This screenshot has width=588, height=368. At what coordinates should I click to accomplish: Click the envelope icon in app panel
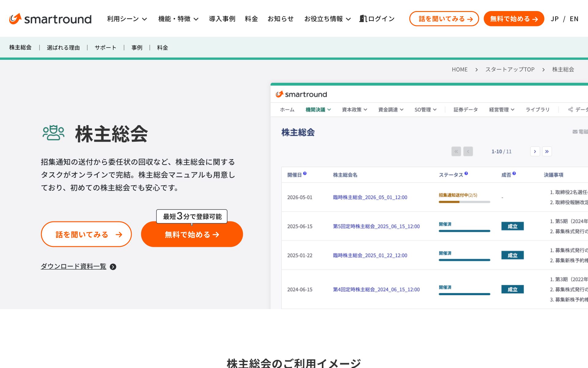tap(575, 132)
